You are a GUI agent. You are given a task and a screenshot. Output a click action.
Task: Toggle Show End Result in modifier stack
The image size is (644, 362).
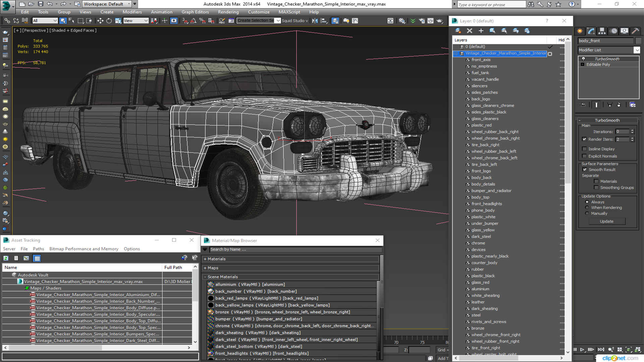click(596, 105)
